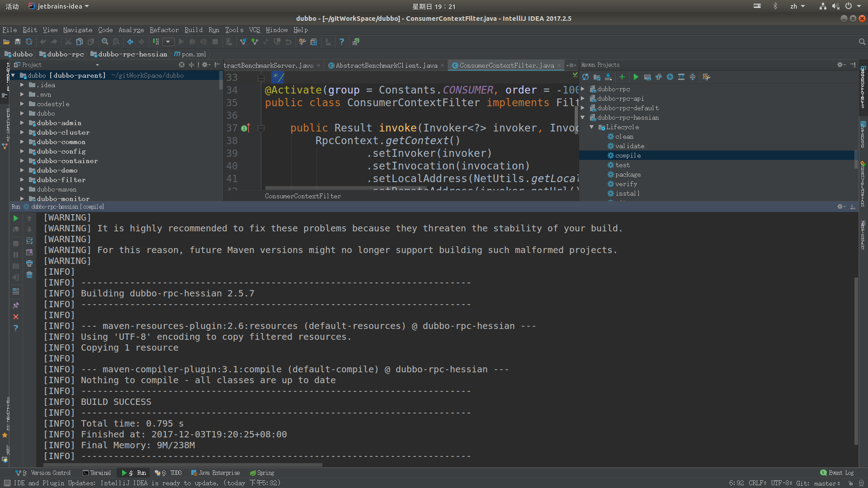This screenshot has height=488, width=868.
Task: Click the VCS Update Project icon
Action: [243, 42]
